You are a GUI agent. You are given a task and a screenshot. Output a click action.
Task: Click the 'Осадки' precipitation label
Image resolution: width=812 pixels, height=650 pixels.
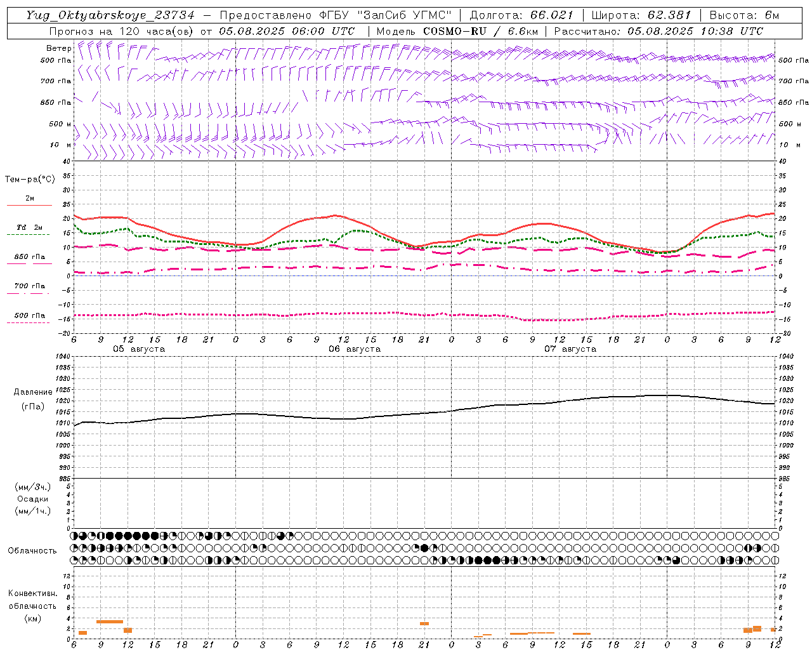click(33, 499)
